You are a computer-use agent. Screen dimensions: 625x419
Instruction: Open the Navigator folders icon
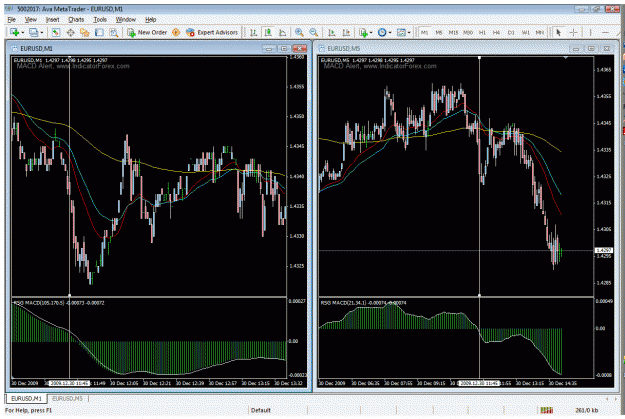pyautogui.click(x=85, y=32)
